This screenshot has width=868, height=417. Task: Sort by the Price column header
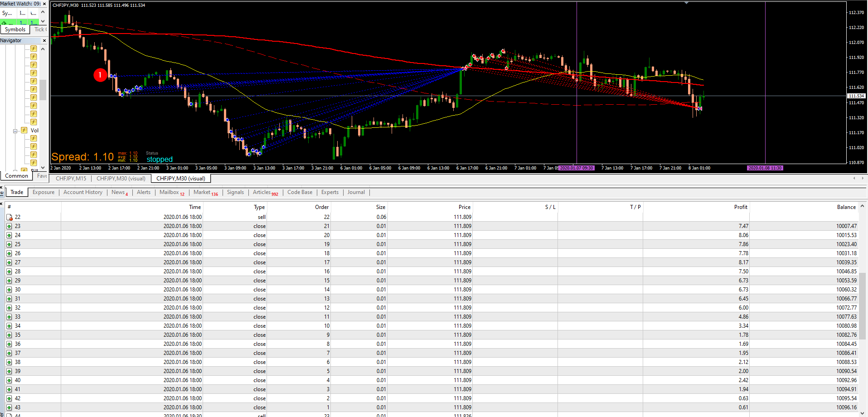click(430, 207)
